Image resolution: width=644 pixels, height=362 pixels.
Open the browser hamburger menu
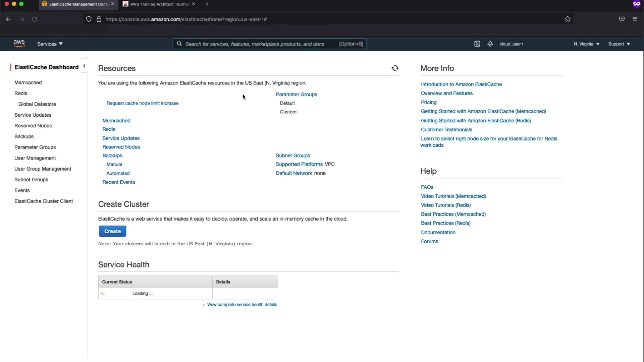point(635,19)
